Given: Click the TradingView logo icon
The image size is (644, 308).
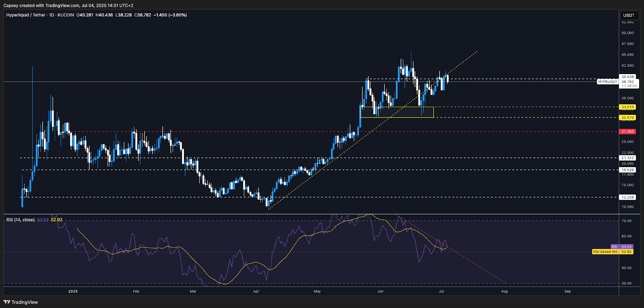Looking at the screenshot, I should (6, 302).
